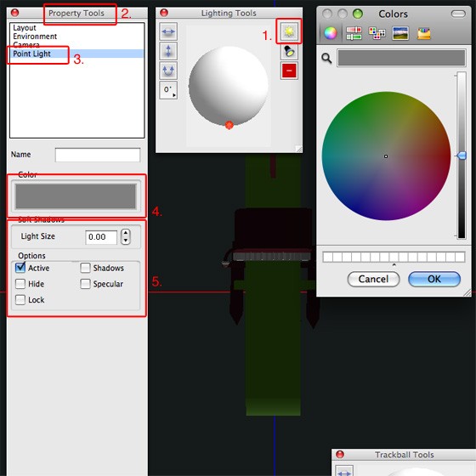Click the gray current color bar in Colors
The image size is (476, 476).
pyautogui.click(x=401, y=58)
